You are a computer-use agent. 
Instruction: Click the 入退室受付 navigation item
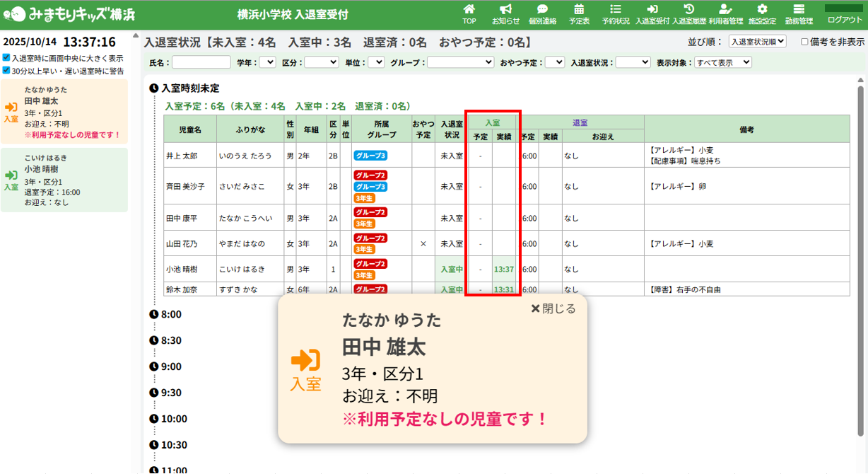pos(652,14)
